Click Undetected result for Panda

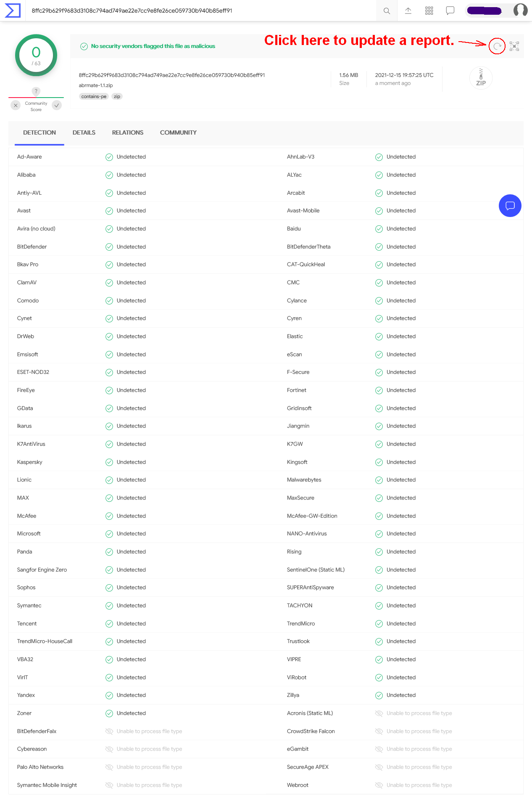tap(131, 552)
